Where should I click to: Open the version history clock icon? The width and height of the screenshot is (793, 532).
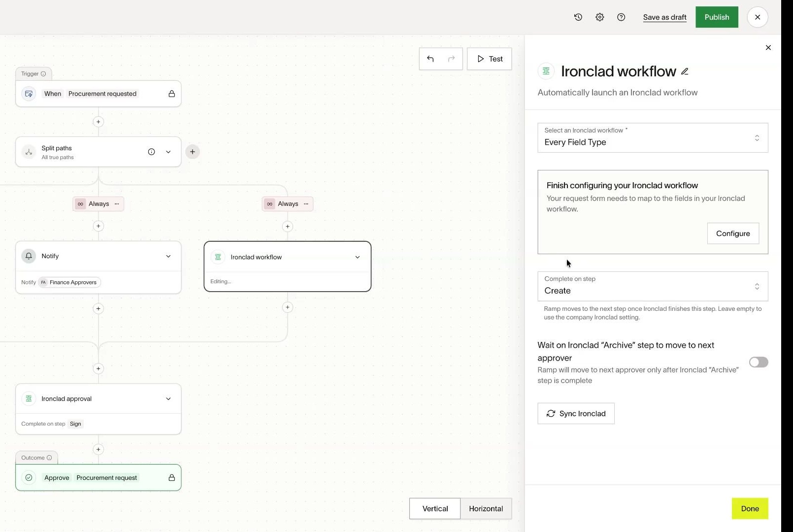click(578, 17)
